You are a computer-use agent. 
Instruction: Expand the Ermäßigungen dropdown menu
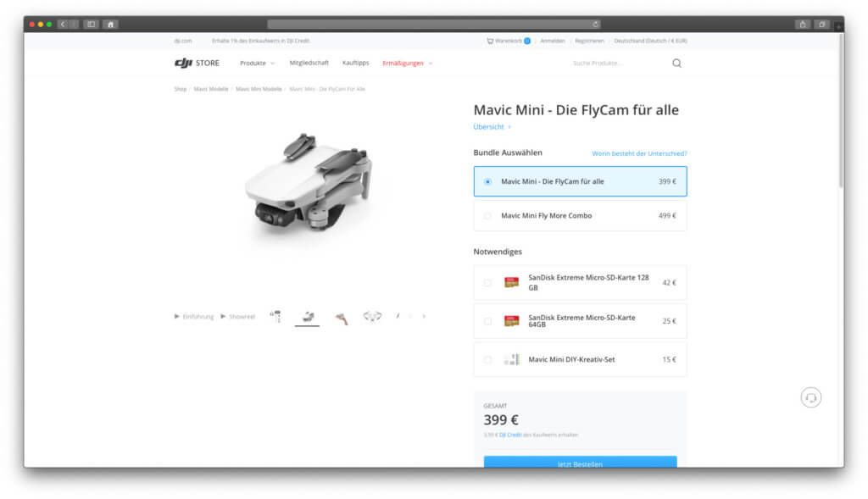point(408,63)
